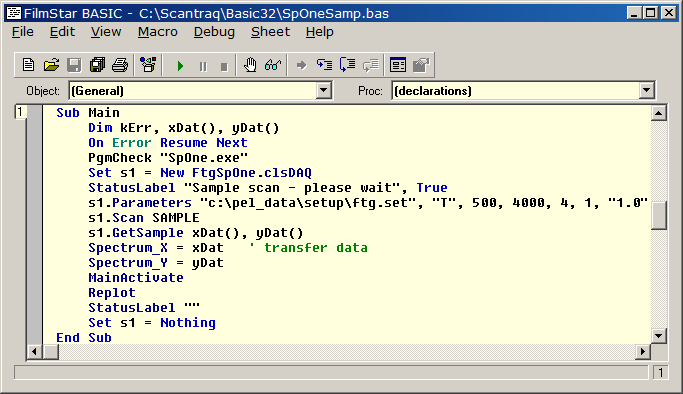683x394 pixels.
Task: Open the View menu
Action: point(106,32)
